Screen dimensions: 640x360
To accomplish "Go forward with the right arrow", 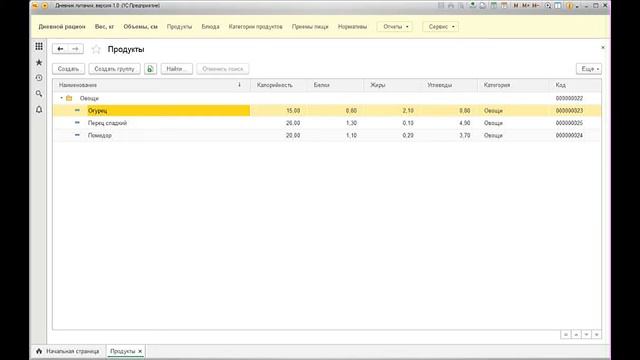I will 76,49.
